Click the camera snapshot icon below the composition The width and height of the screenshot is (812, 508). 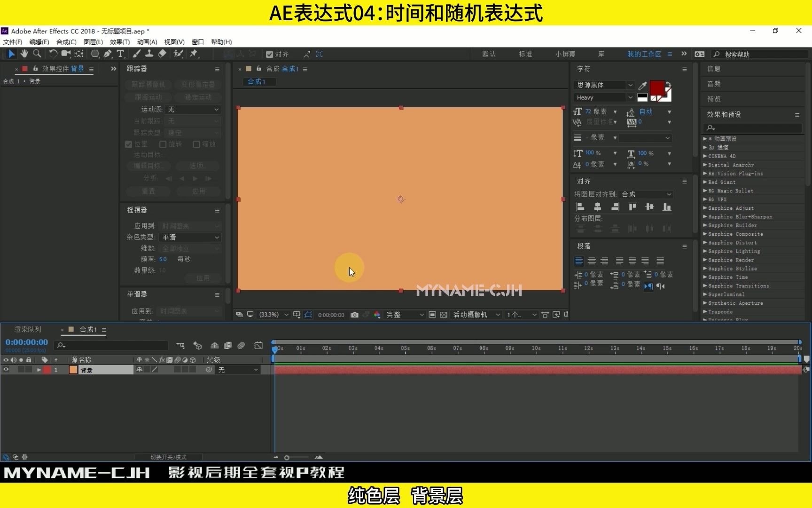pyautogui.click(x=355, y=315)
